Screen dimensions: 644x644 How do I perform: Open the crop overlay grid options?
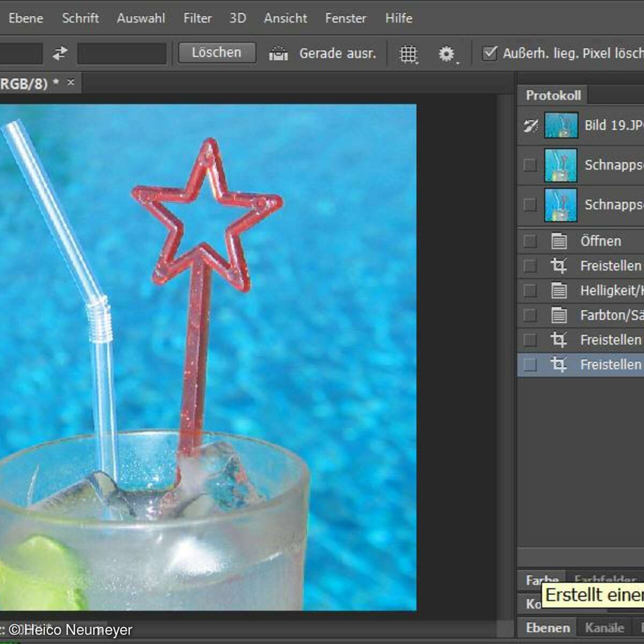408,54
